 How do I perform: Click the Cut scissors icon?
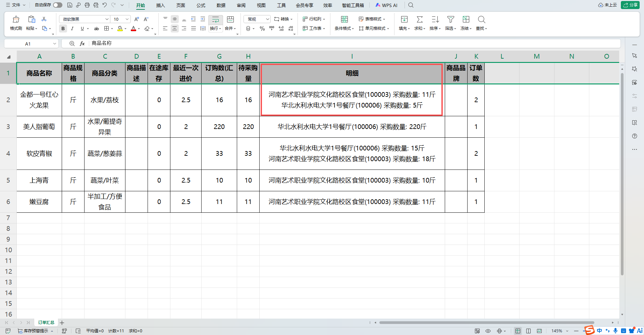coord(44,19)
